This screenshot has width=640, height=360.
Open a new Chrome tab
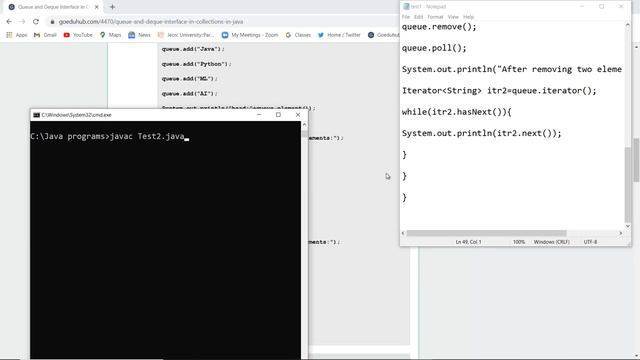pyautogui.click(x=112, y=7)
